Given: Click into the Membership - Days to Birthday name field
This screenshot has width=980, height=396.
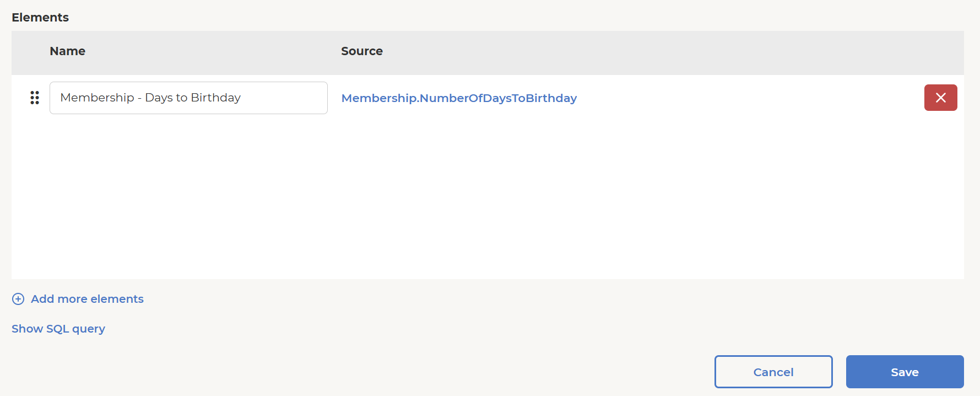Looking at the screenshot, I should coord(188,98).
